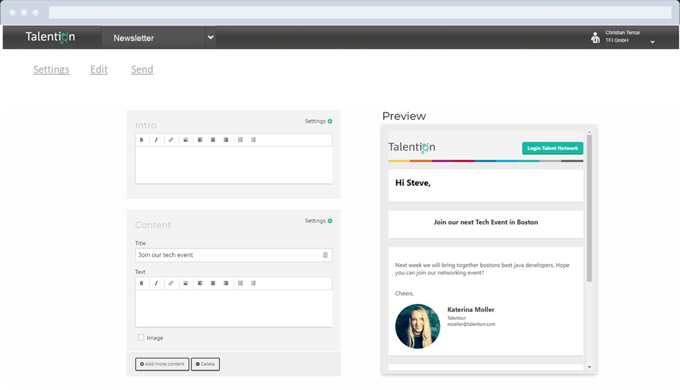Image resolution: width=680 pixels, height=390 pixels.
Task: Toggle bold in the Intro editor toolbar
Action: (141, 140)
